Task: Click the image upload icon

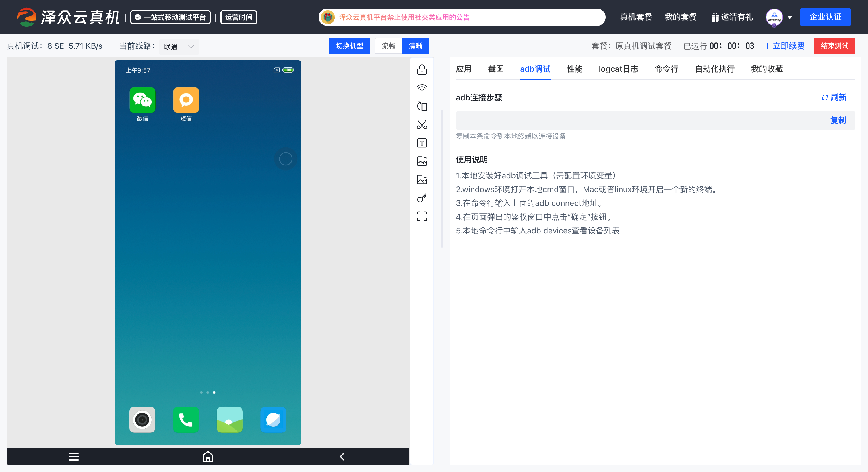Action: click(x=422, y=161)
